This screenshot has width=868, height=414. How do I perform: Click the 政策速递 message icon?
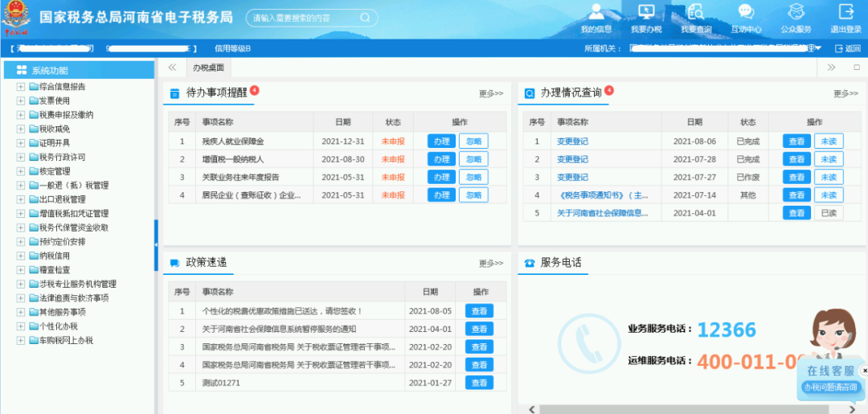pos(174,263)
